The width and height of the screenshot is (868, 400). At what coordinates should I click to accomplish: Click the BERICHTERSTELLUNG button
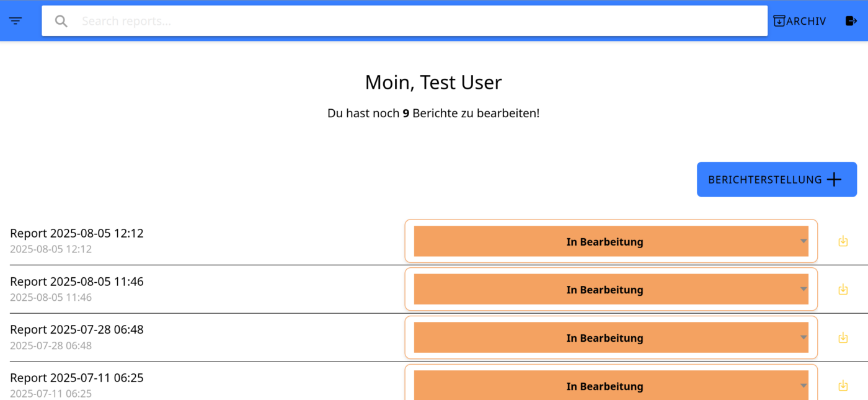point(777,180)
